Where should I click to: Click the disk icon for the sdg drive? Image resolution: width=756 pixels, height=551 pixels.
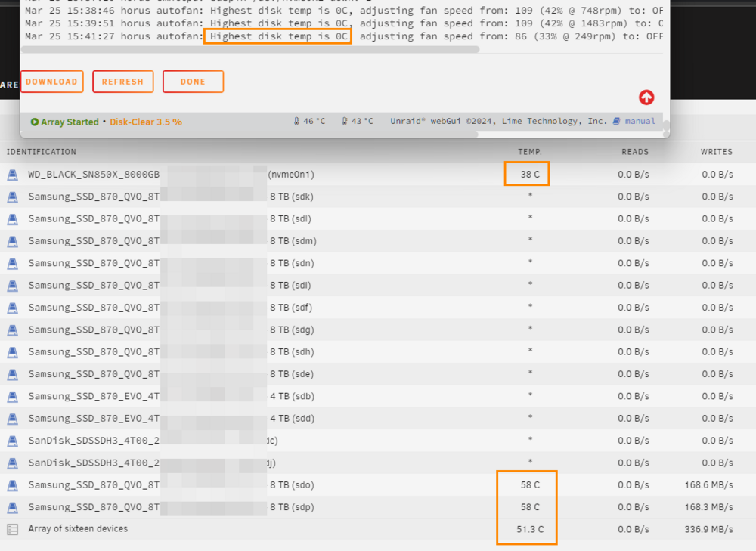[x=13, y=330]
